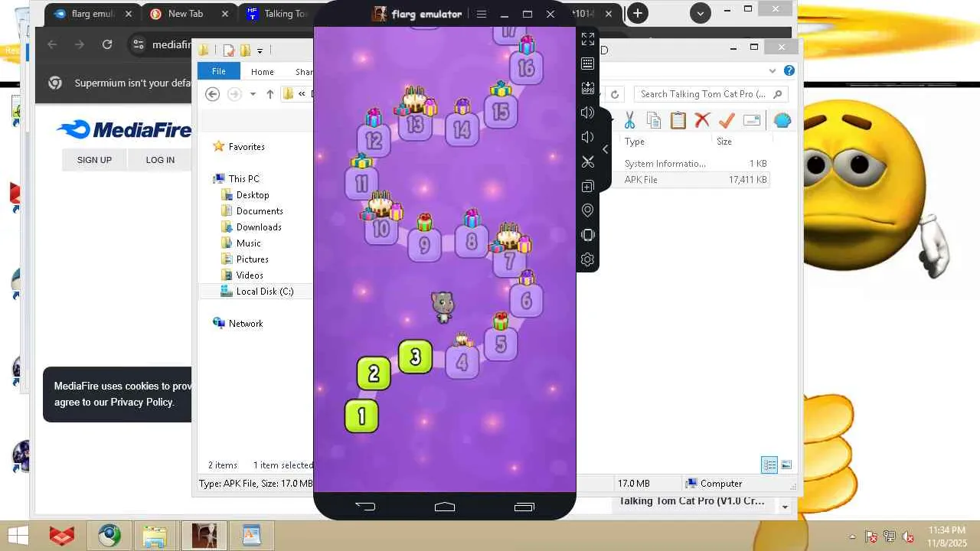Refresh the Explorer folder view
The height and width of the screenshot is (551, 980).
[615, 94]
